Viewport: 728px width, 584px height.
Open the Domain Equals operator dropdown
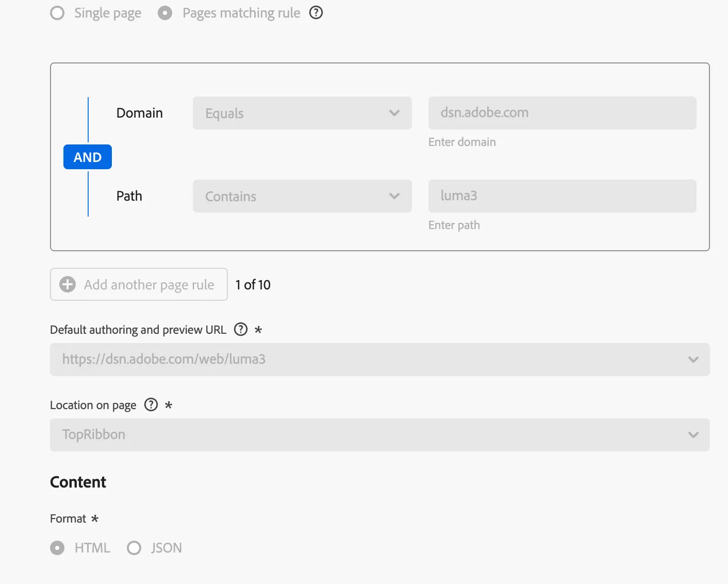pos(302,113)
